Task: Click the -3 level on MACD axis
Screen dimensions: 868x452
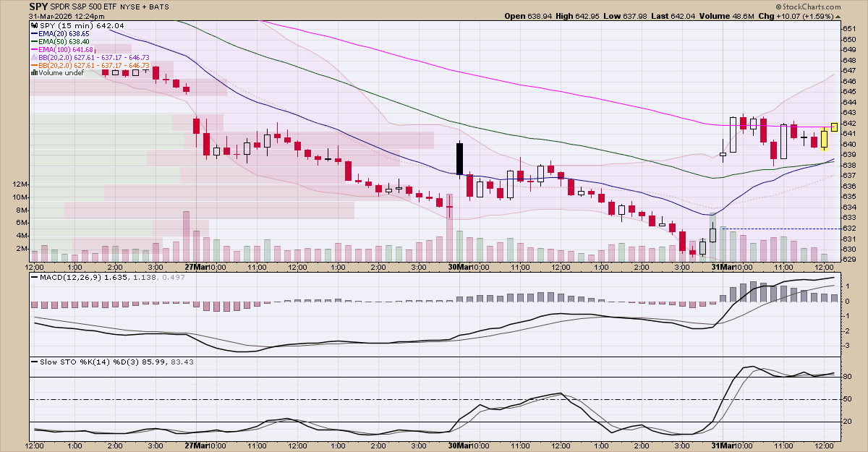Action: pos(848,346)
